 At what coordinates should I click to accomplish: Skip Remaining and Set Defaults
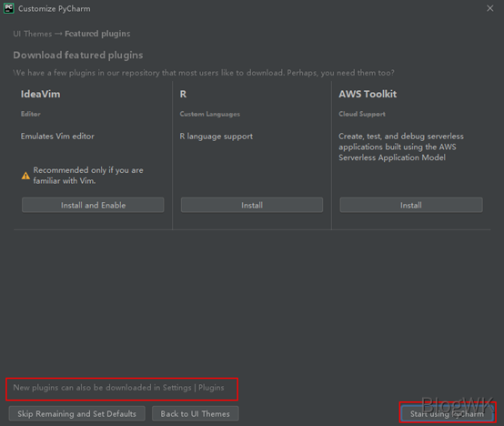(76, 413)
